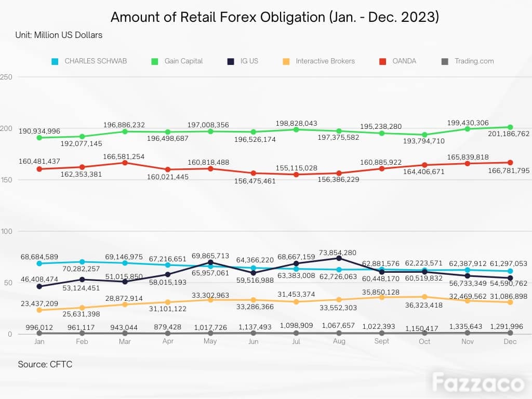Click the CHARLES SCHWAB legend label
This screenshot has height=399, width=532.
pos(96,61)
